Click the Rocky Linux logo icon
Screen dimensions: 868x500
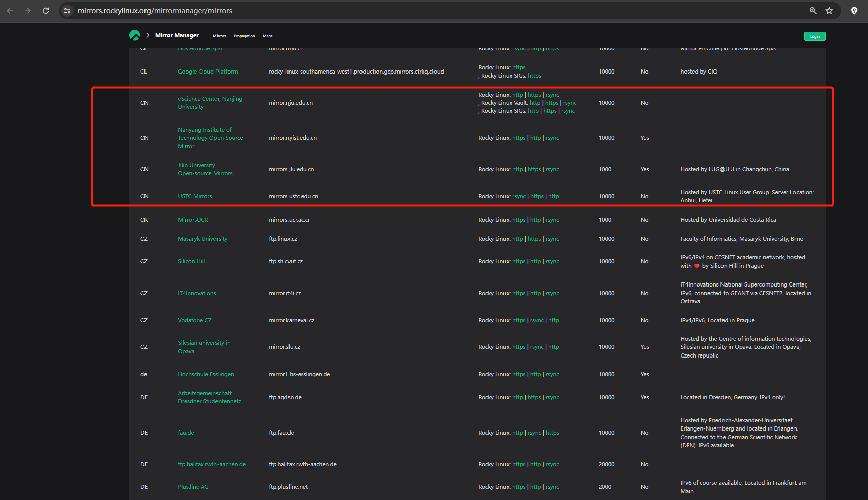135,35
